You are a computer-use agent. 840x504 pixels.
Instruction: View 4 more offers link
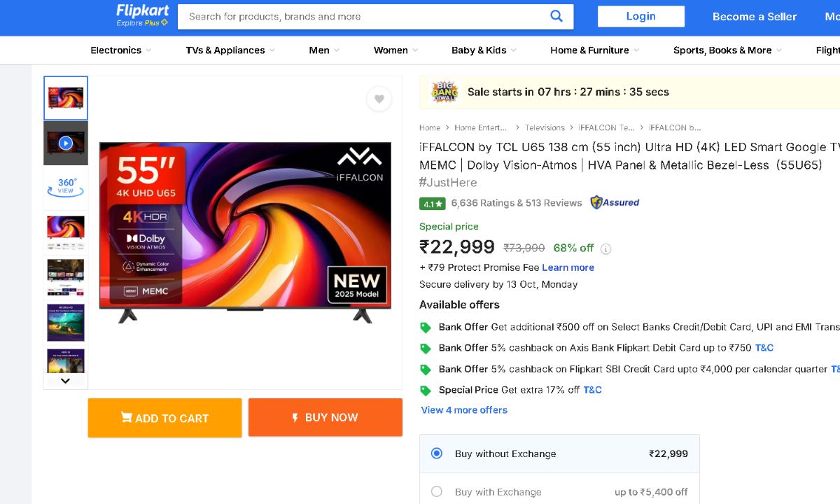click(x=464, y=410)
